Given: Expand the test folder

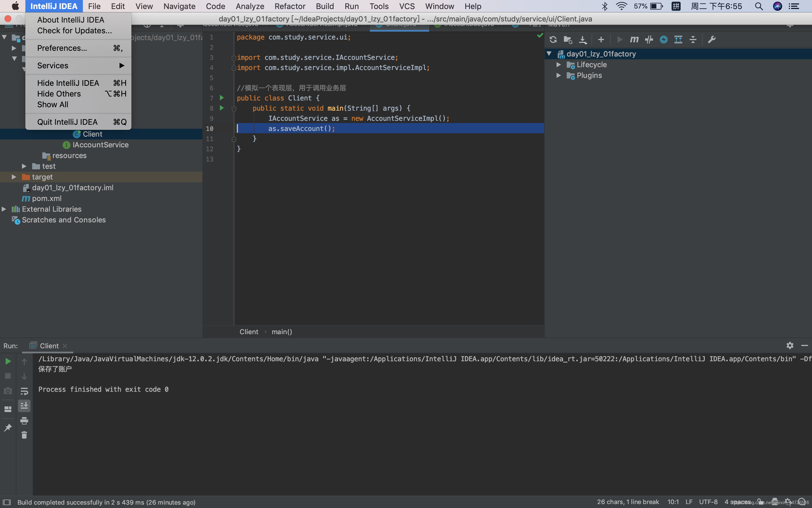Looking at the screenshot, I should (24, 166).
